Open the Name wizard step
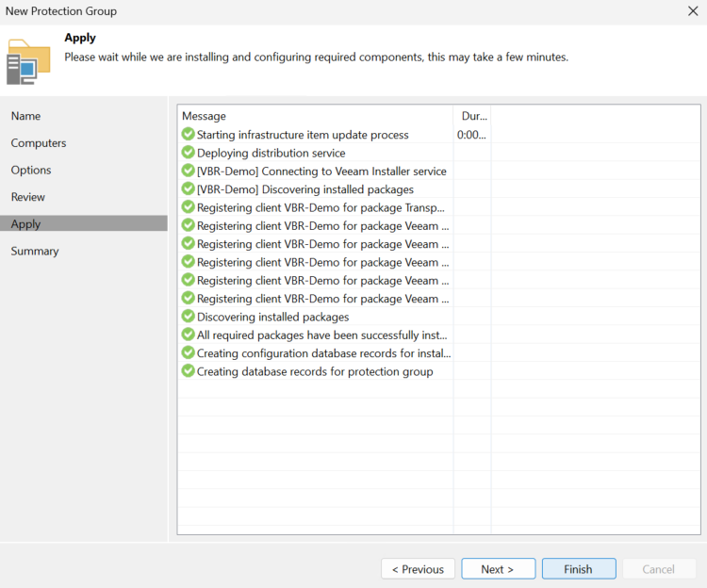This screenshot has width=707, height=588. (26, 116)
